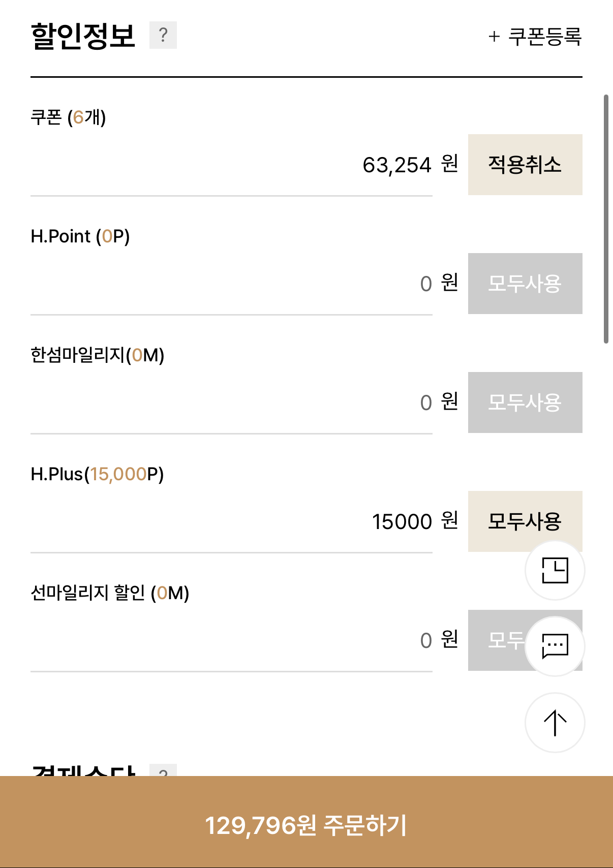Tap the scroll-to-top arrow icon
Image resolution: width=613 pixels, height=868 pixels.
coord(555,723)
